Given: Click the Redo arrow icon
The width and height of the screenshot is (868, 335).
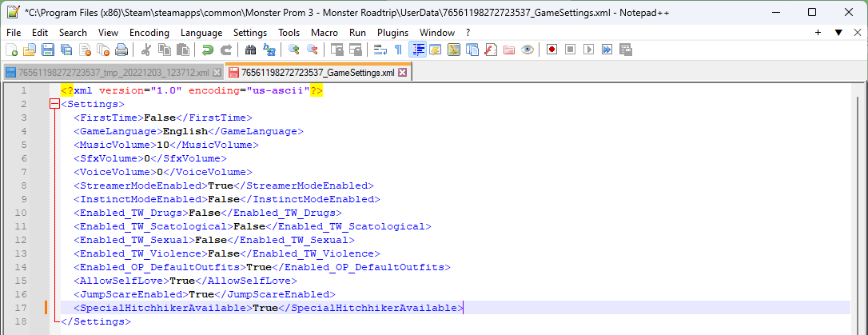Looking at the screenshot, I should coord(226,50).
